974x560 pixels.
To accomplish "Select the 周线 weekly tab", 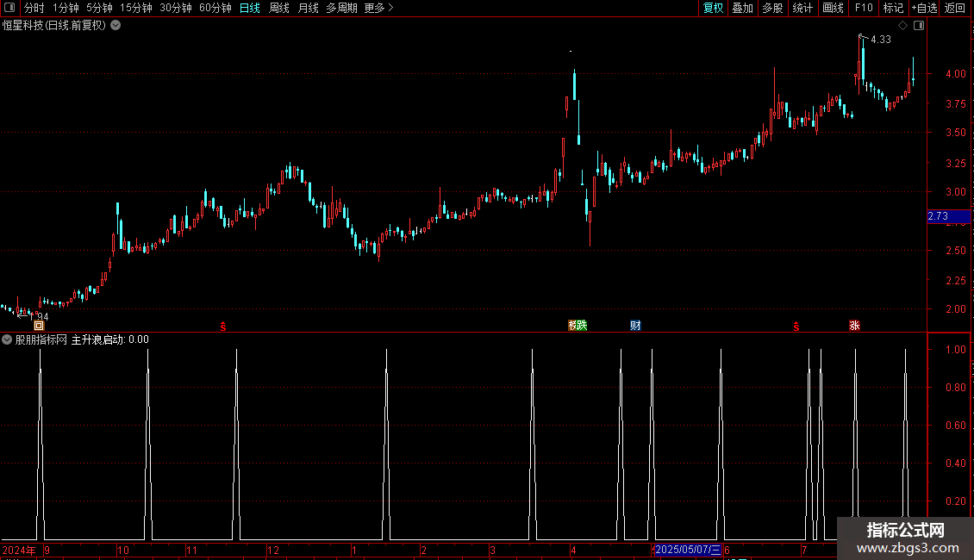I will (x=279, y=8).
